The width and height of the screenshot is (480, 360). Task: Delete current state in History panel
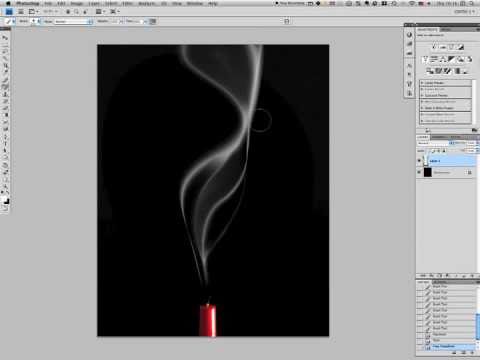(x=472, y=353)
